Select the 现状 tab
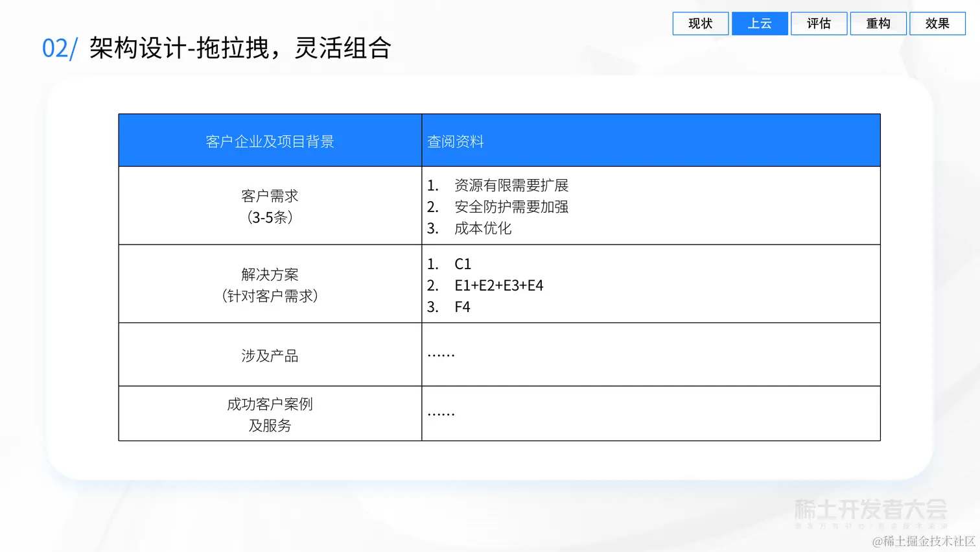980x552 pixels. point(700,23)
